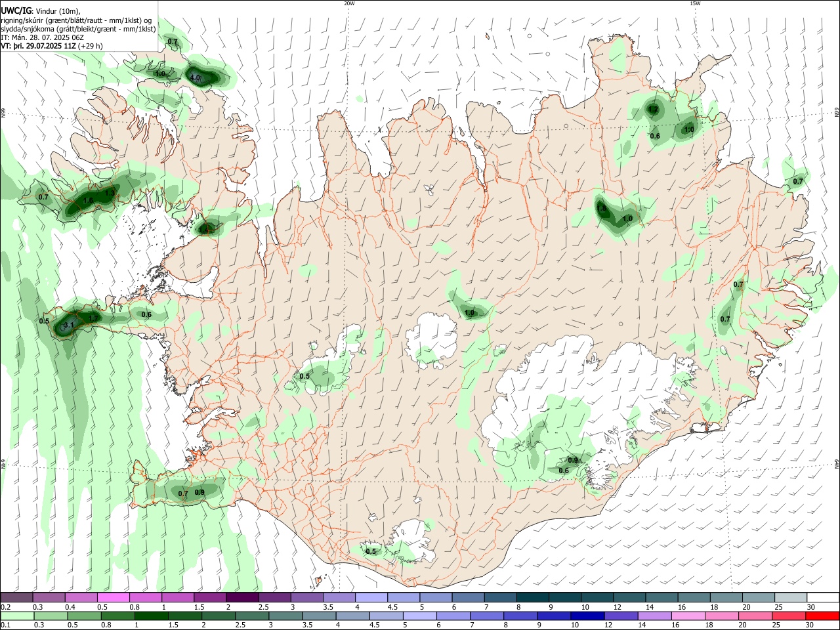Screen dimensions: 840x630
Task: Click the valid time 'VT: þri. 29.07.2025 11Z'
Action: point(38,46)
